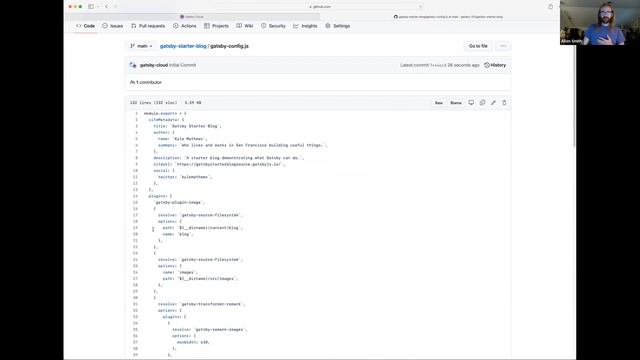The width and height of the screenshot is (640, 360).
Task: Open the file History
Action: (x=495, y=65)
